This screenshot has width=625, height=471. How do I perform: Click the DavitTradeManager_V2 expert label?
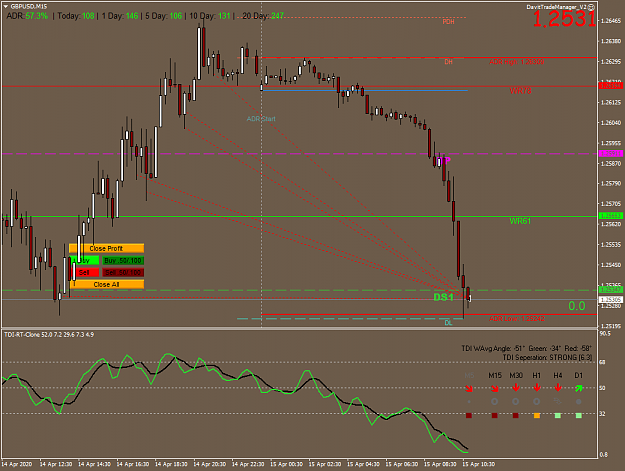point(557,7)
